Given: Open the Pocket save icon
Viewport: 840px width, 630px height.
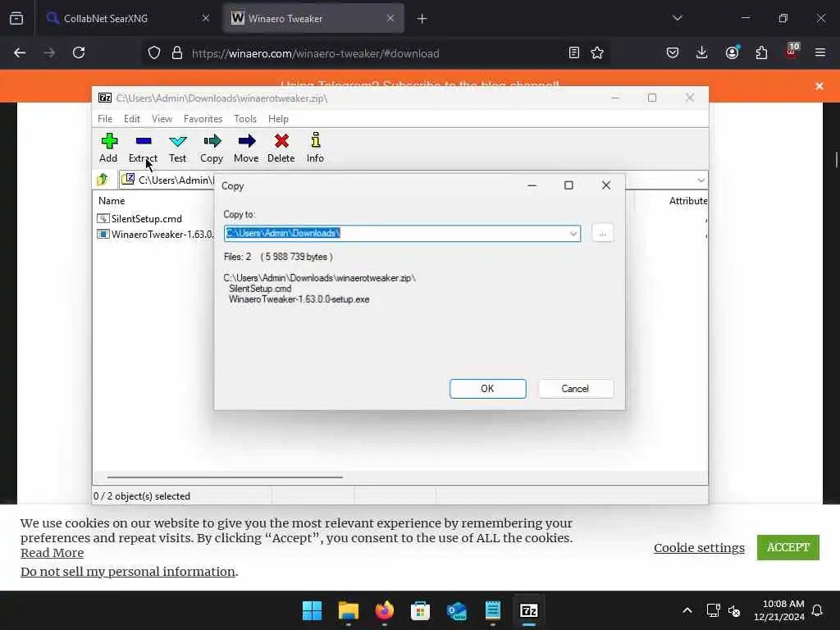Looking at the screenshot, I should pos(673,53).
